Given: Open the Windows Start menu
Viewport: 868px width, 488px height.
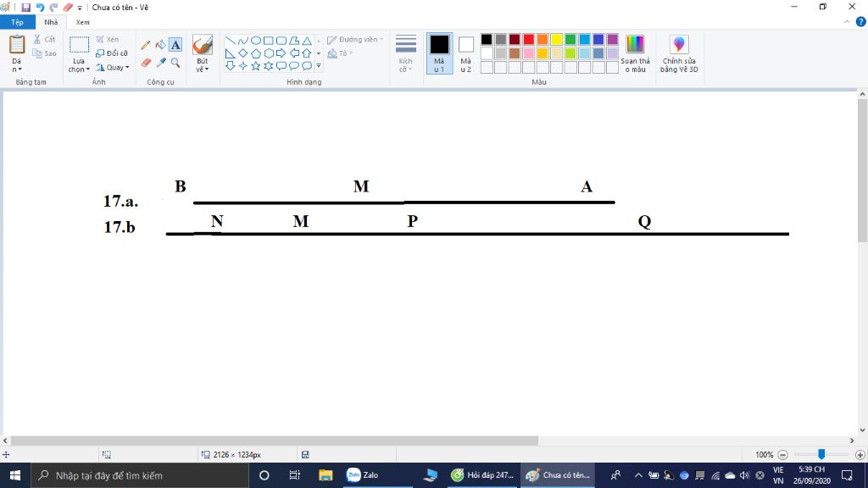Looking at the screenshot, I should 15,475.
